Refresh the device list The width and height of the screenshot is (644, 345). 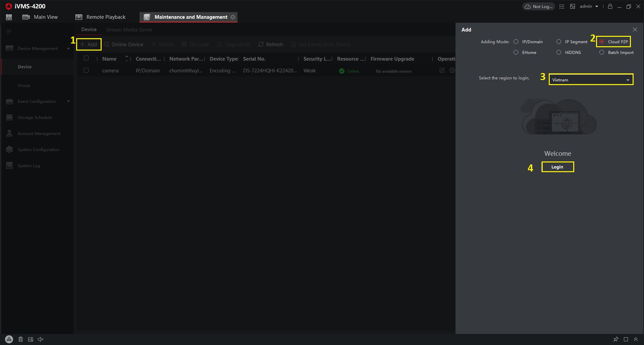(271, 44)
